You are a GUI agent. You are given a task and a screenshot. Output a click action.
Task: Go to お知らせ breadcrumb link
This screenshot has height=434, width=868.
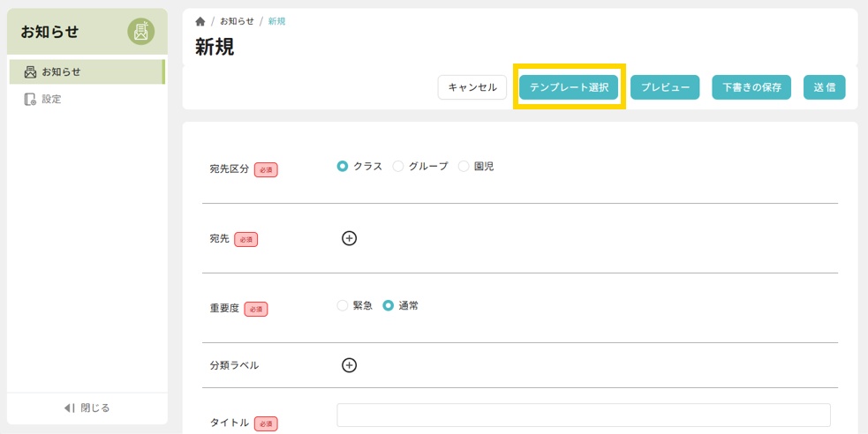coord(237,21)
